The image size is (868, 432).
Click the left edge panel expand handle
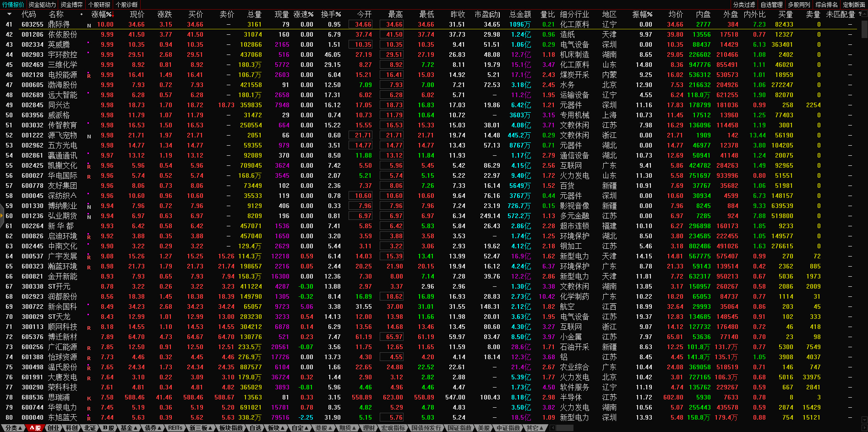coord(2,215)
